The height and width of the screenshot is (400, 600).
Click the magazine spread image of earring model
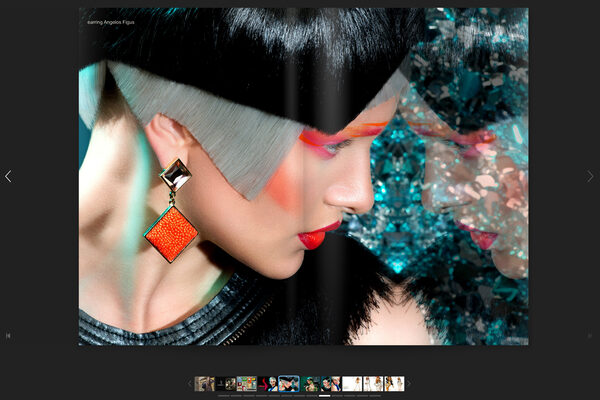click(303, 176)
